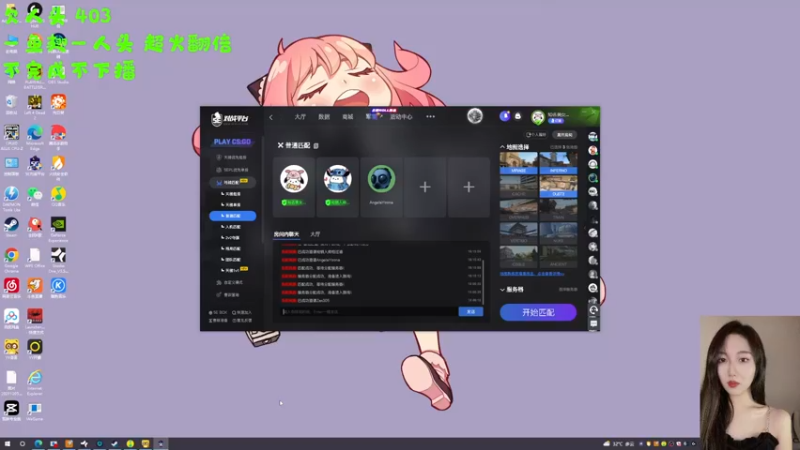Open the blue cow avatar player card

point(337,187)
